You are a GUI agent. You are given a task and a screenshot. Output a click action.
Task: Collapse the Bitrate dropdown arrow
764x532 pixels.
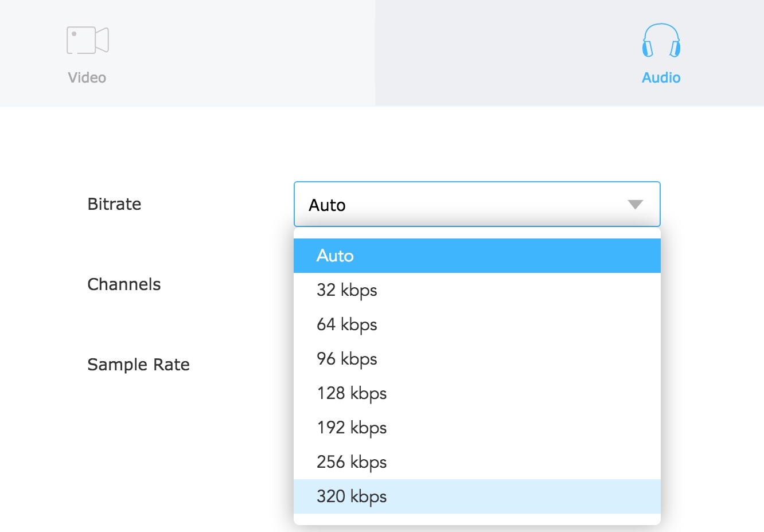635,205
